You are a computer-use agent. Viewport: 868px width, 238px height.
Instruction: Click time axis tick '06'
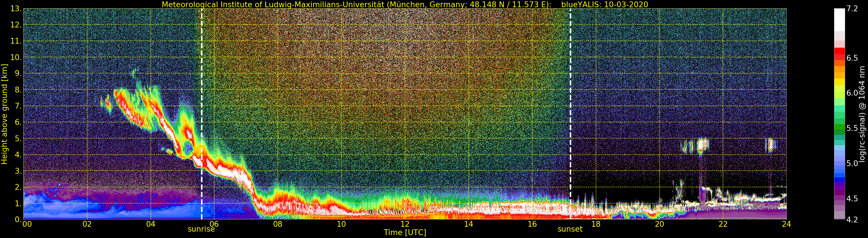[x=214, y=224]
